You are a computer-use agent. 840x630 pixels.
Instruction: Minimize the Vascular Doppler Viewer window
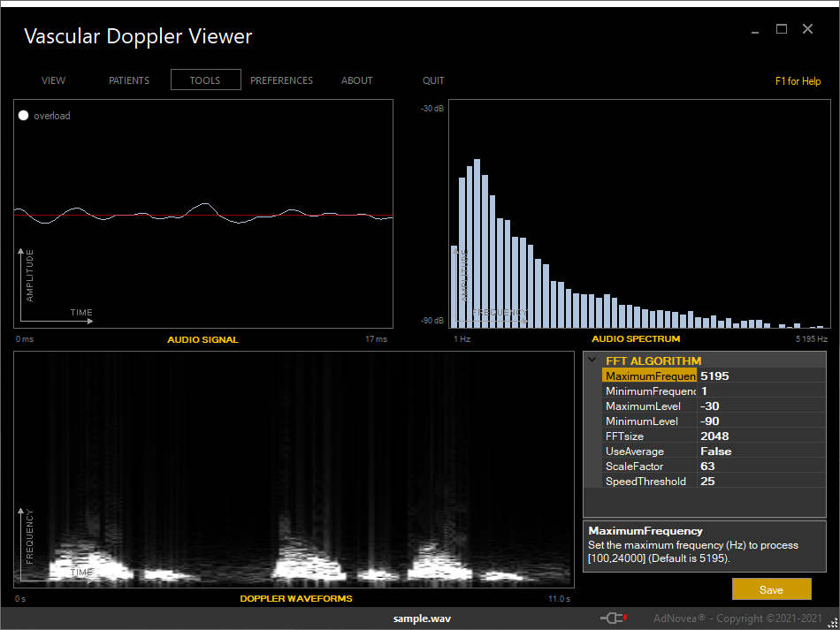755,30
